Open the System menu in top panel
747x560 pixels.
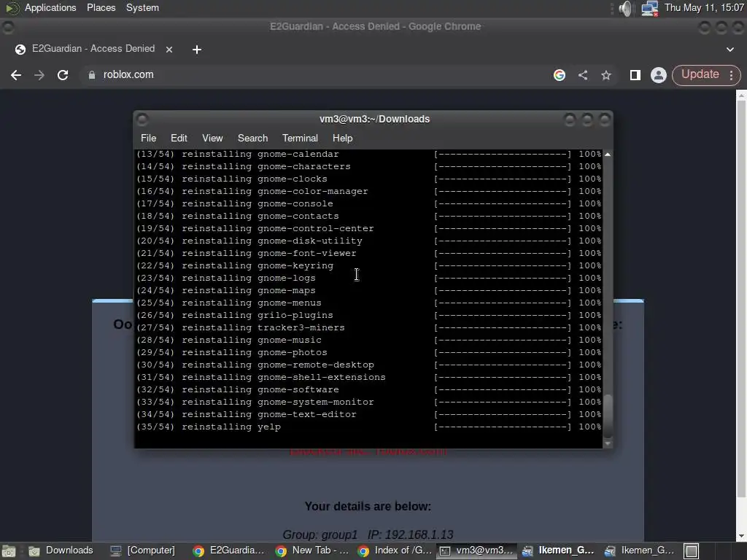pos(142,7)
